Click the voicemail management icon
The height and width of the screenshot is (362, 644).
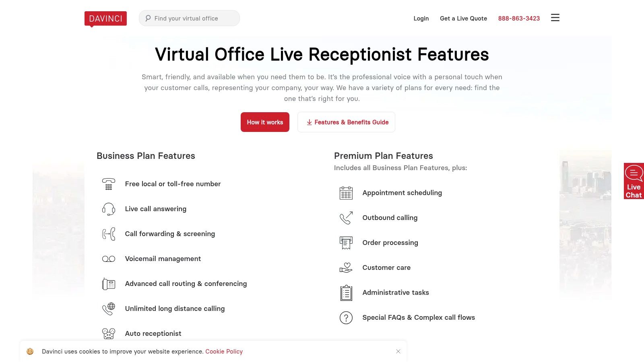point(108,259)
